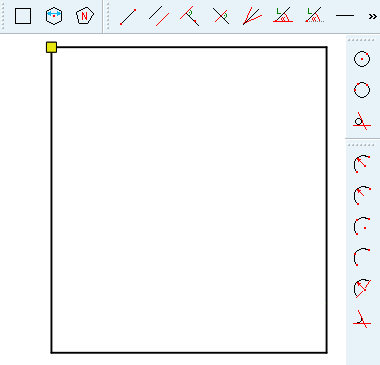
Task: Pick the arc tool with center dot
Action: click(362, 226)
